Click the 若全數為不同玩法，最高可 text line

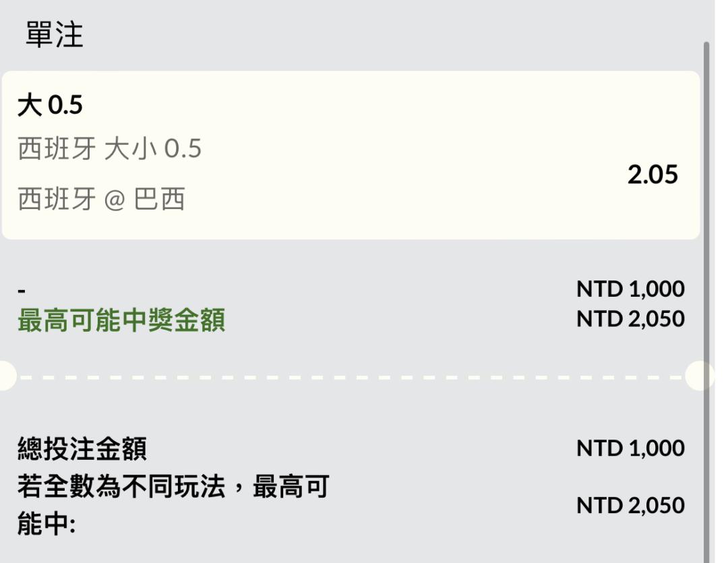pos(173,486)
